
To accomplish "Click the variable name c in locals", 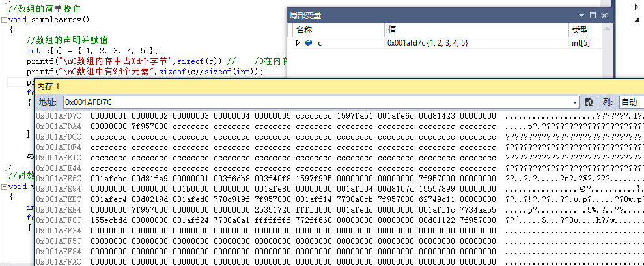I will (x=320, y=43).
